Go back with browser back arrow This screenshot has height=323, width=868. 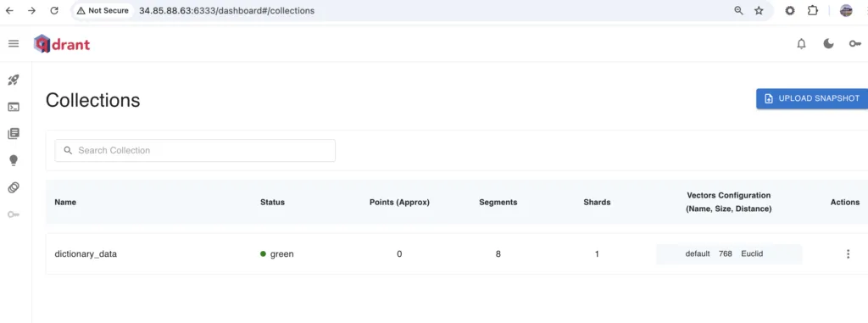9,10
